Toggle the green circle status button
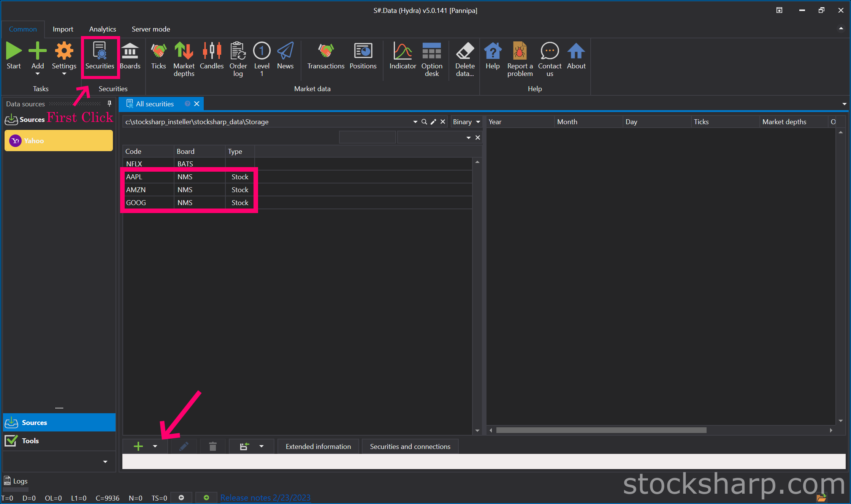Viewport: 851px width, 504px height. (x=206, y=498)
